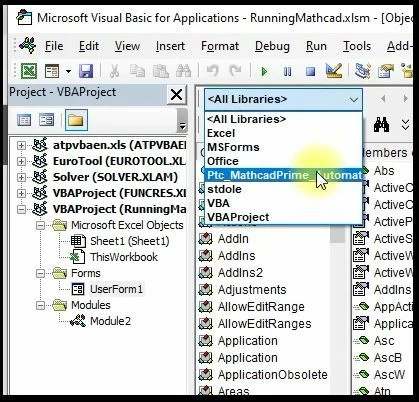The height and width of the screenshot is (402, 419).
Task: Open the View menu
Action: pos(127,46)
